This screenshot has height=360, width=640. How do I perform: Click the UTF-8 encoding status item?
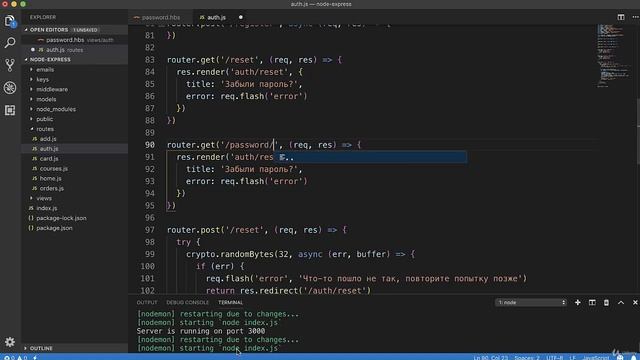[x=554, y=358]
